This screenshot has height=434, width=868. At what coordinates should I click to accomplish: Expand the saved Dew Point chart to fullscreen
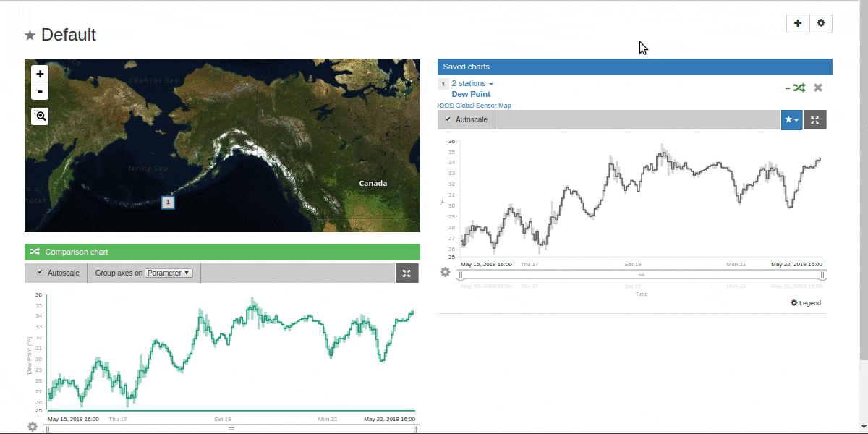pos(815,120)
